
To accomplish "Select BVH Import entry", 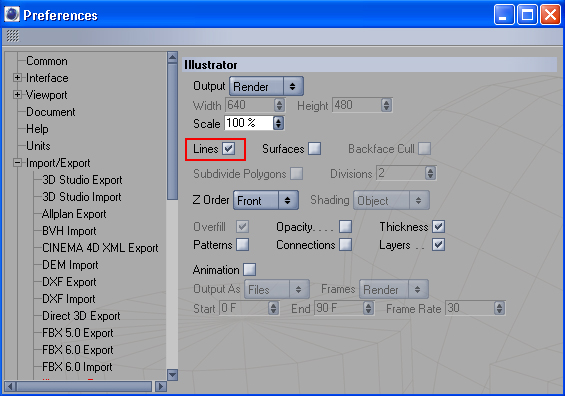I will point(69,231).
